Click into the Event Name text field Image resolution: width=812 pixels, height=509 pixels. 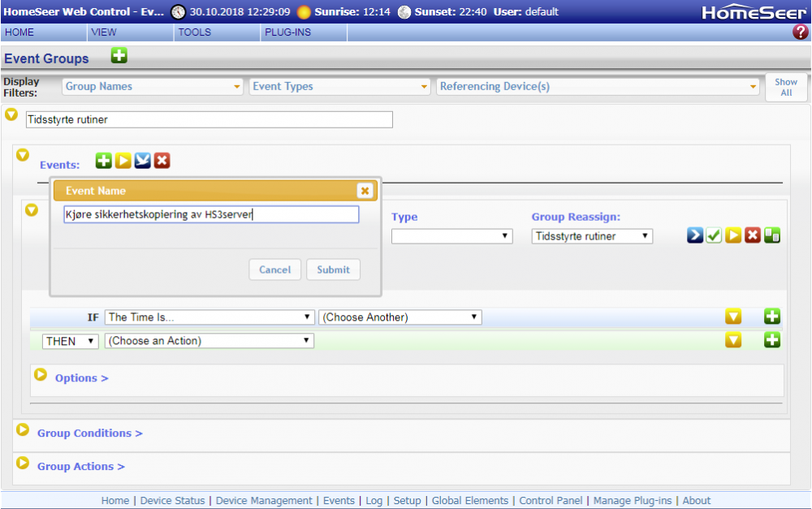211,214
